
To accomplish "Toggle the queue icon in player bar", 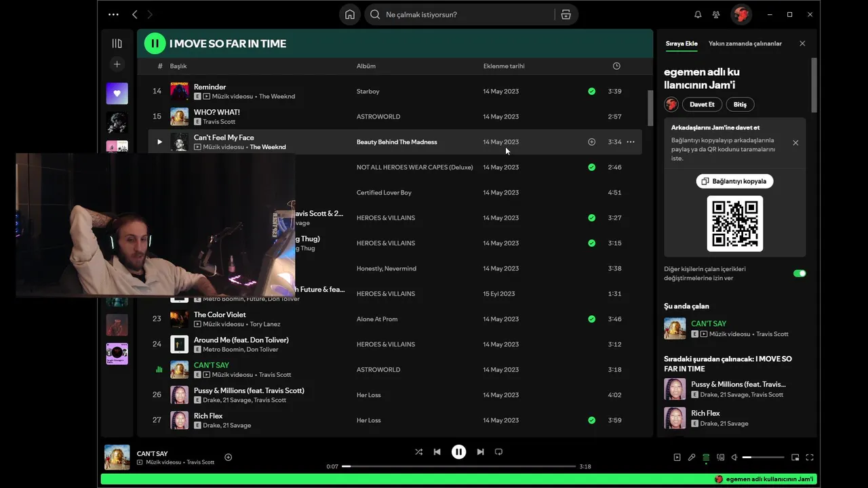I will 706,457.
